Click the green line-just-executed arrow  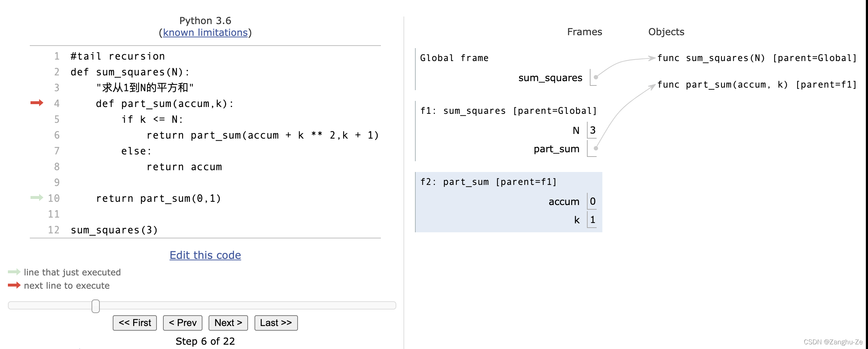(36, 198)
